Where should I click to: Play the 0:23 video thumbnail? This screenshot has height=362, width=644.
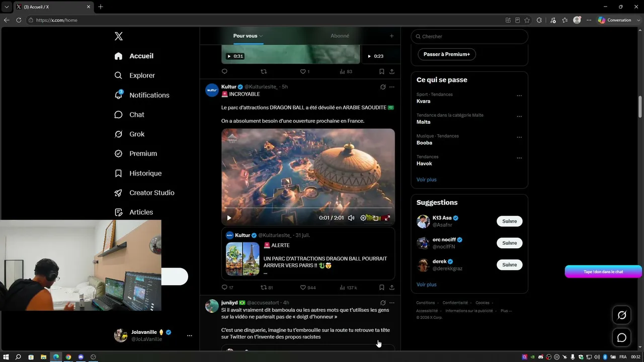381,54
